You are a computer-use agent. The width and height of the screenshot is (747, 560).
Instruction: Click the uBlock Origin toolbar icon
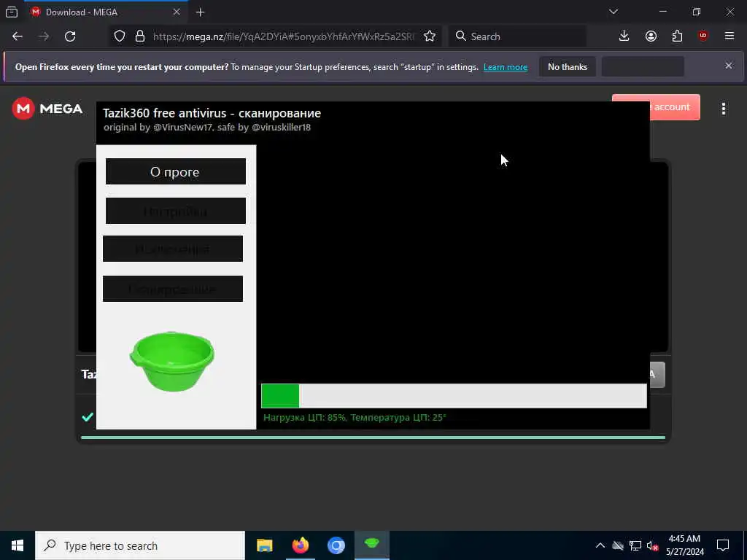point(703,36)
